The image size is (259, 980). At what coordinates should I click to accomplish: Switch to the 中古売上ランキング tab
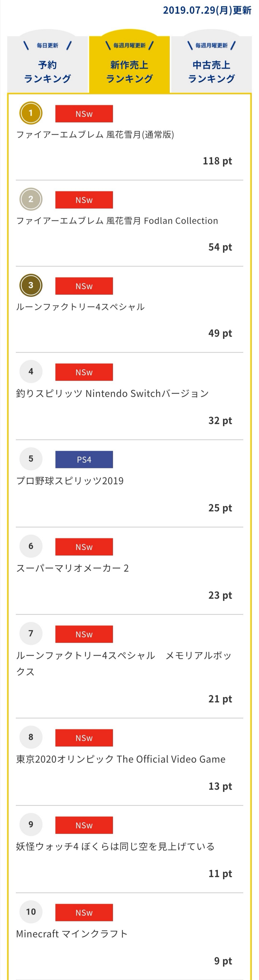212,65
